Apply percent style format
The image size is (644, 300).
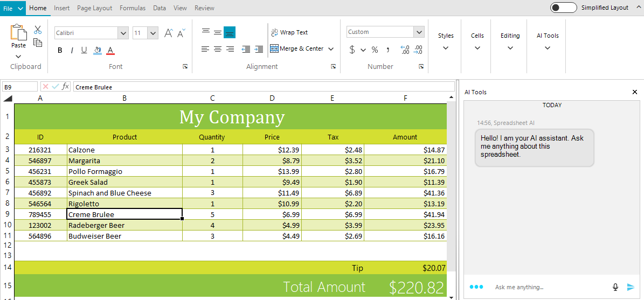(375, 50)
